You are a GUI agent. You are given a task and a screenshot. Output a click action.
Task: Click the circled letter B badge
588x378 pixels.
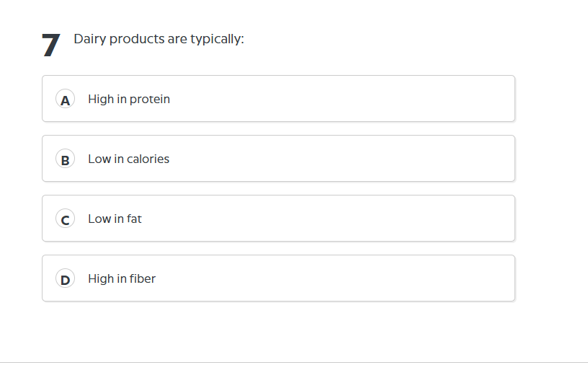66,159
